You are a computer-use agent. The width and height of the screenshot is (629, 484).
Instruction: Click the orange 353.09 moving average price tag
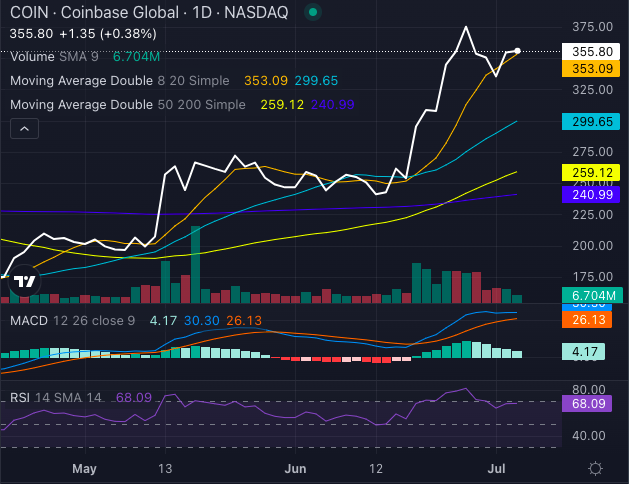[591, 69]
